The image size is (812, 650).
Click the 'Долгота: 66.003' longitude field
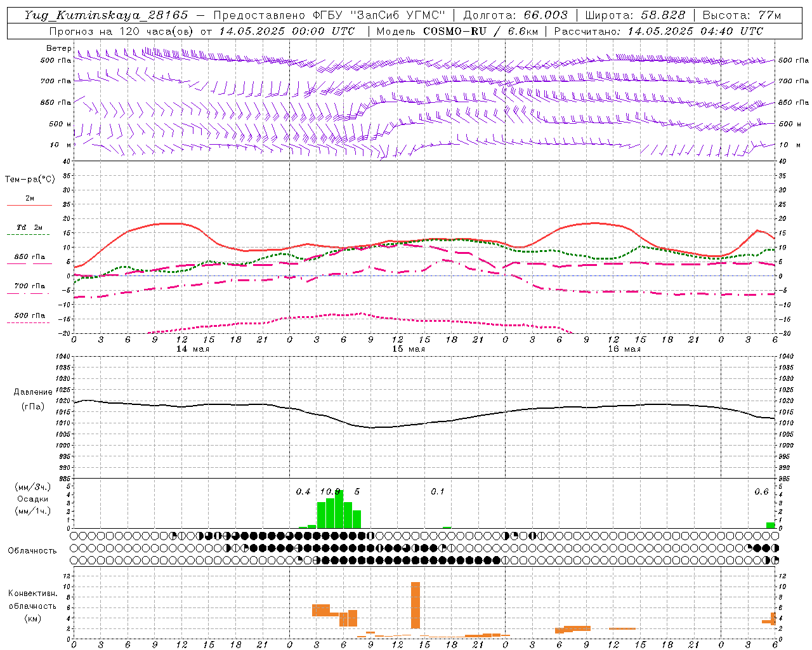coord(515,15)
